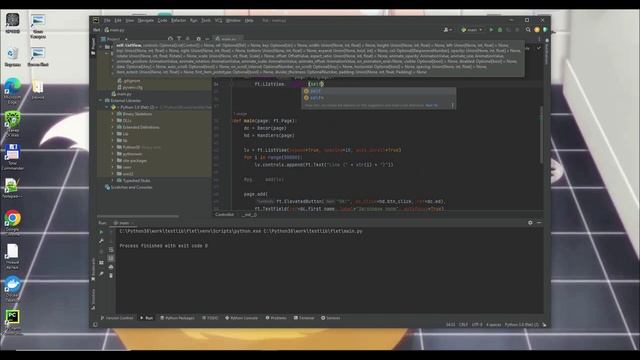Toggle scroll to end icon in Run panel
The image size is (640, 360).
pos(111,258)
